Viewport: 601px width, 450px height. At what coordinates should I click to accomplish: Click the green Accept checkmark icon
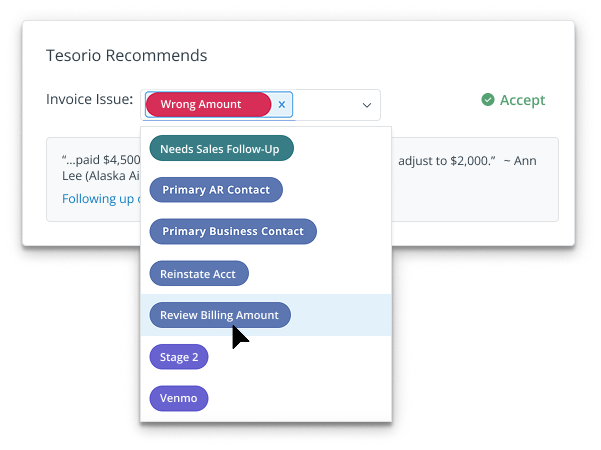[488, 100]
